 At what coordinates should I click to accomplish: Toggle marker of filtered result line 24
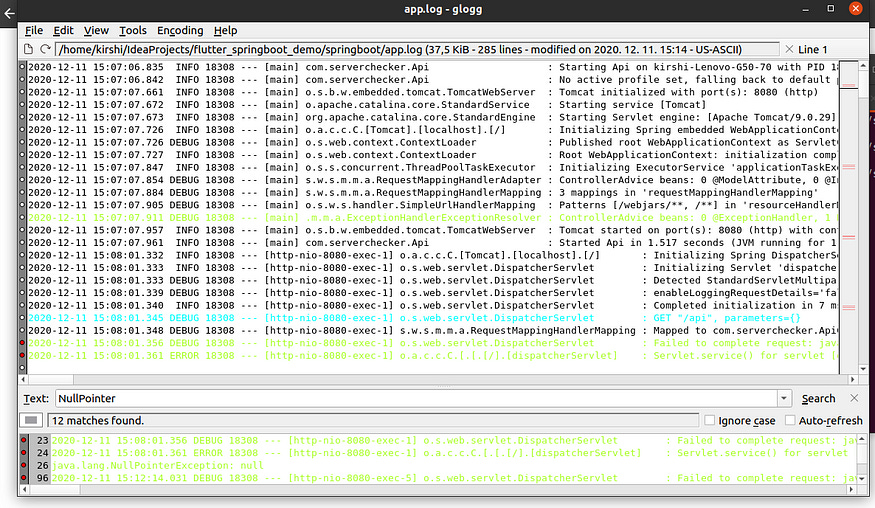[x=23, y=453]
